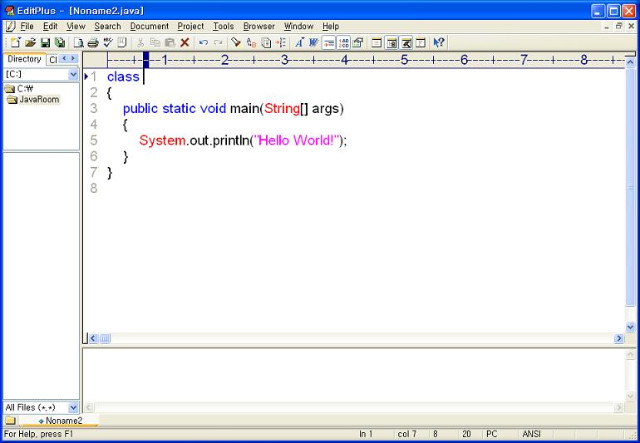The width and height of the screenshot is (640, 443).
Task: Toggle the Output Window toolbar button
Action: tap(406, 42)
